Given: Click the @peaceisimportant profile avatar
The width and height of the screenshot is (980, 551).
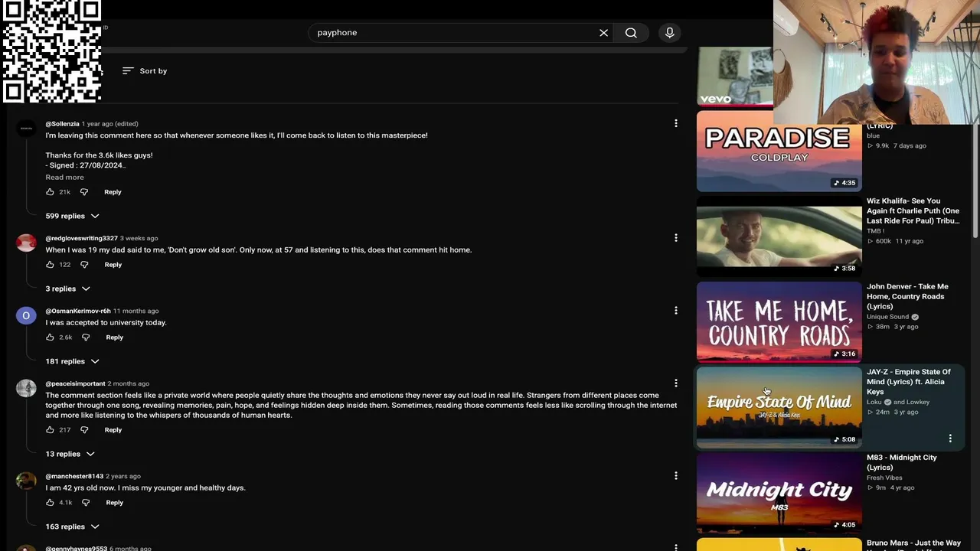Looking at the screenshot, I should [26, 389].
